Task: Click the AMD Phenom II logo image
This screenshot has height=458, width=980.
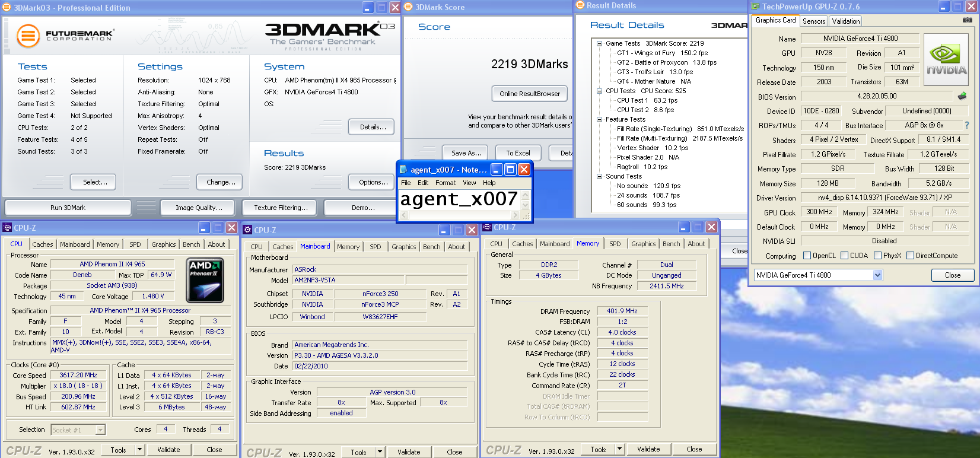Action: tap(205, 280)
